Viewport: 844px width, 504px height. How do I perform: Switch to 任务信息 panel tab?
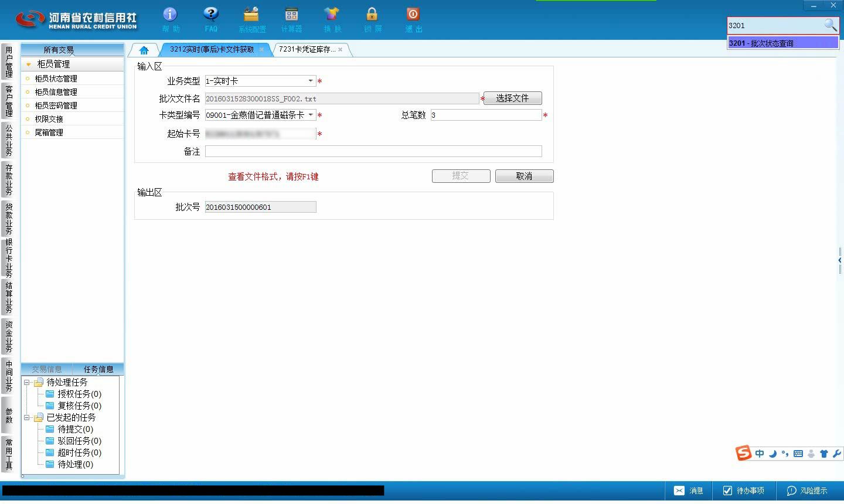98,369
